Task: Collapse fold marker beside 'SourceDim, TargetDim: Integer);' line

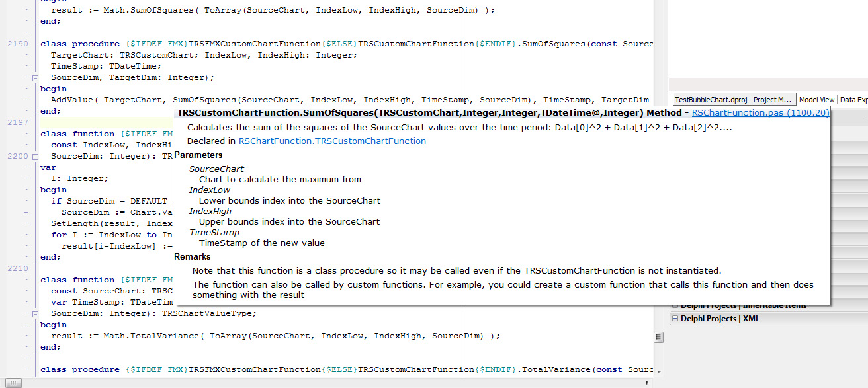Action: point(34,78)
